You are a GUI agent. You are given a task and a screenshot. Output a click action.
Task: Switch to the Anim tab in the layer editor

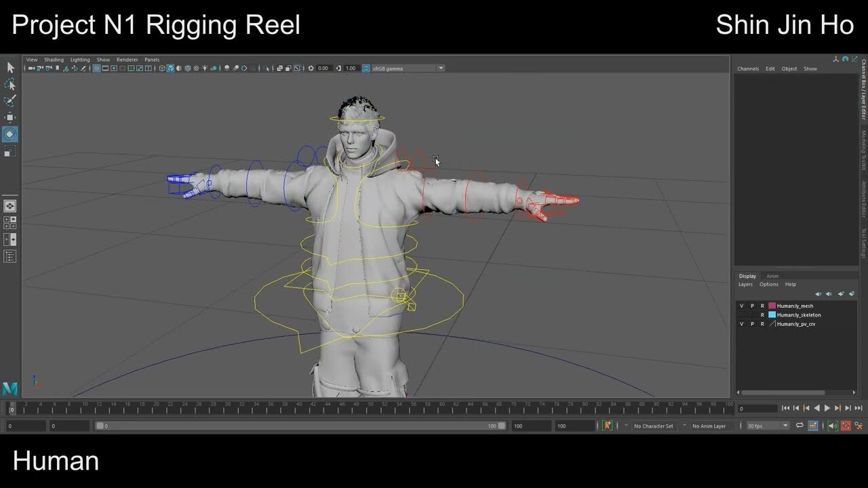click(x=772, y=276)
